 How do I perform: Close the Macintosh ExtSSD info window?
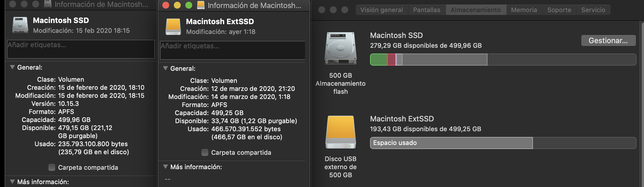[x=166, y=5]
